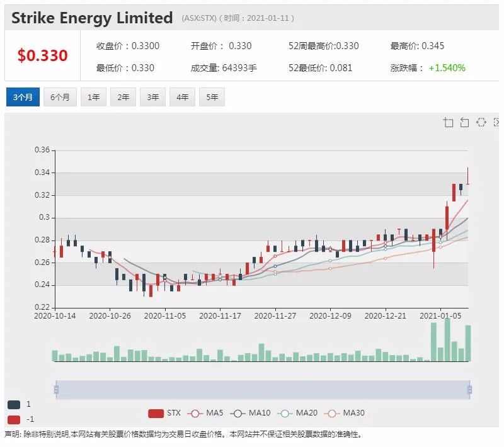
Task: Grab the left data zoom slider handle
Action: pyautogui.click(x=56, y=390)
